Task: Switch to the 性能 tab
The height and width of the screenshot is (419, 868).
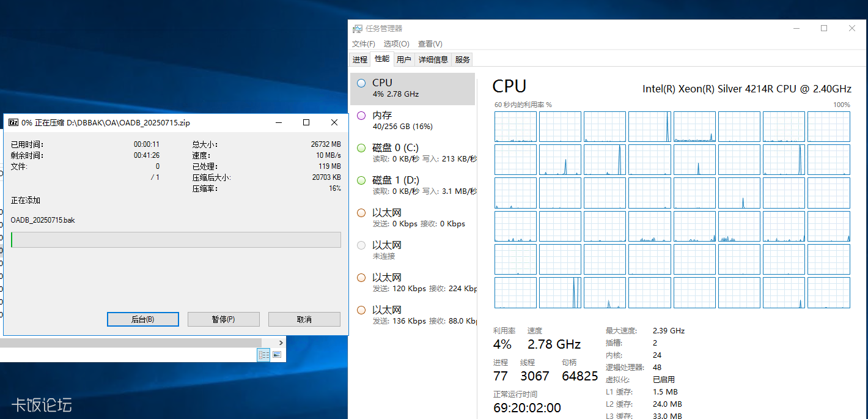Action: tap(382, 59)
